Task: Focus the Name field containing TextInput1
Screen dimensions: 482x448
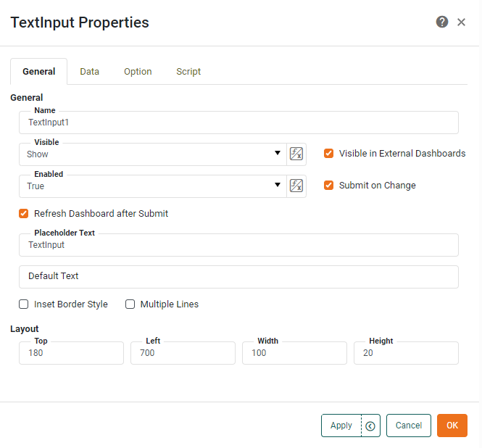Action: click(239, 123)
